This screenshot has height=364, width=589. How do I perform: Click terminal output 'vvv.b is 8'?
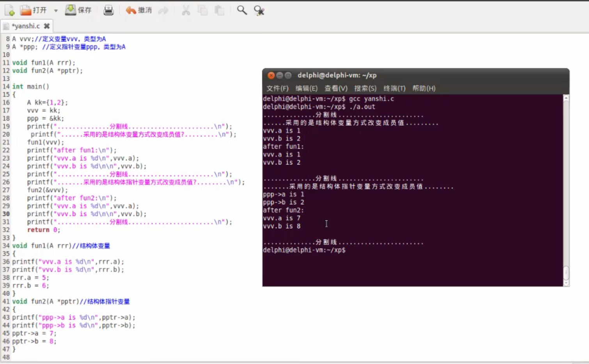point(282,226)
